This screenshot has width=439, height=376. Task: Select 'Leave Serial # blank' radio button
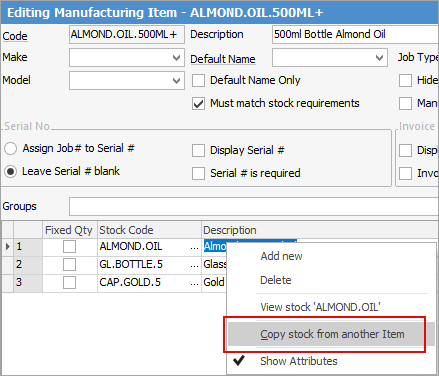pos(10,172)
